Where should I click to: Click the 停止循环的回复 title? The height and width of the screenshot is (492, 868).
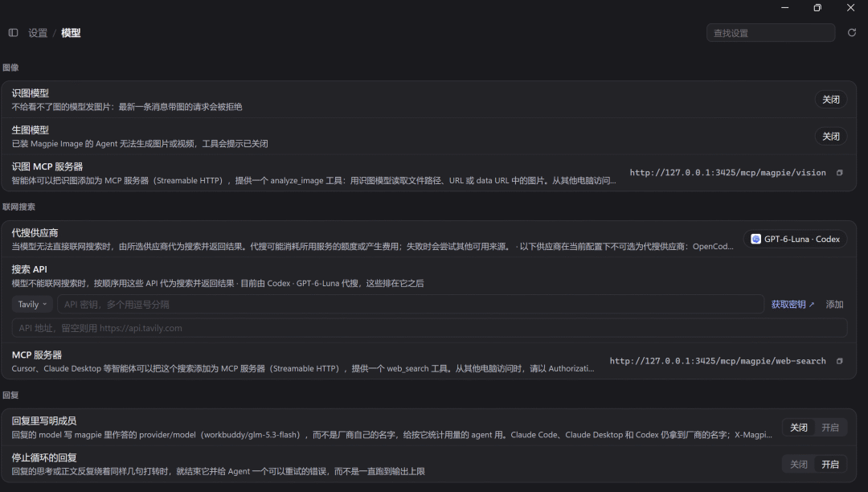coord(43,457)
